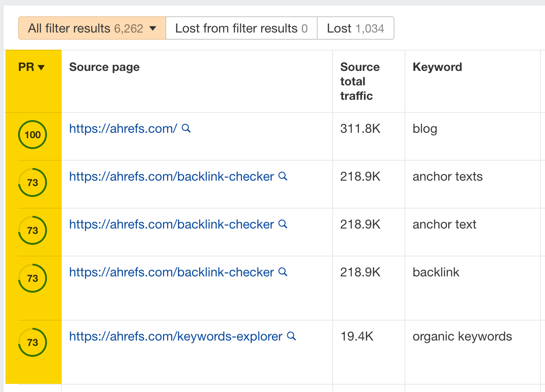Click the PR 73 badge for the keywords-explorer row
This screenshot has width=545, height=392.
point(32,342)
